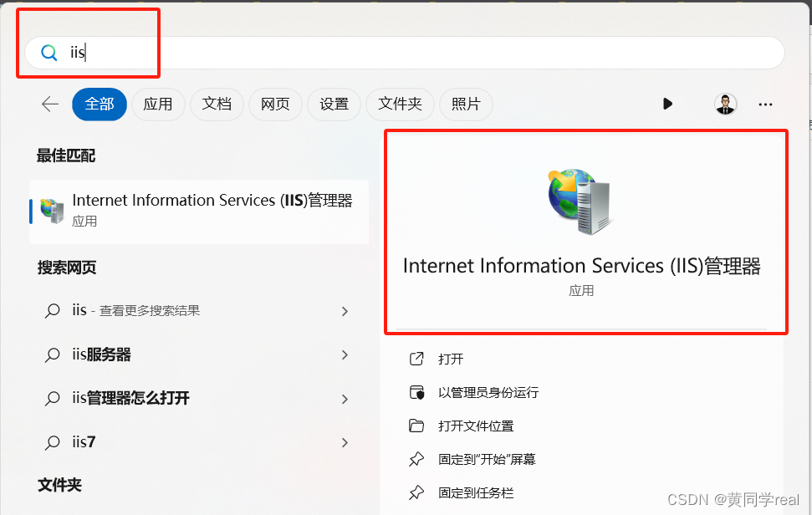The height and width of the screenshot is (515, 812).
Task: Click the video/play icon near the avatar
Action: coord(667,104)
